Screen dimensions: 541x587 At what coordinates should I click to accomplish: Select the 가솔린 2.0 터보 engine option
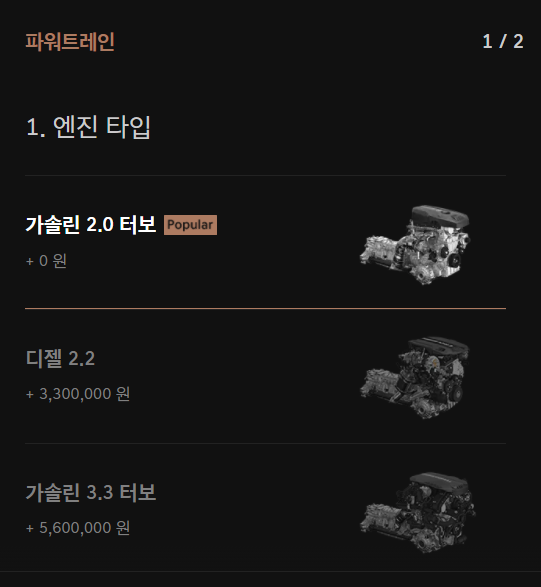(265, 242)
